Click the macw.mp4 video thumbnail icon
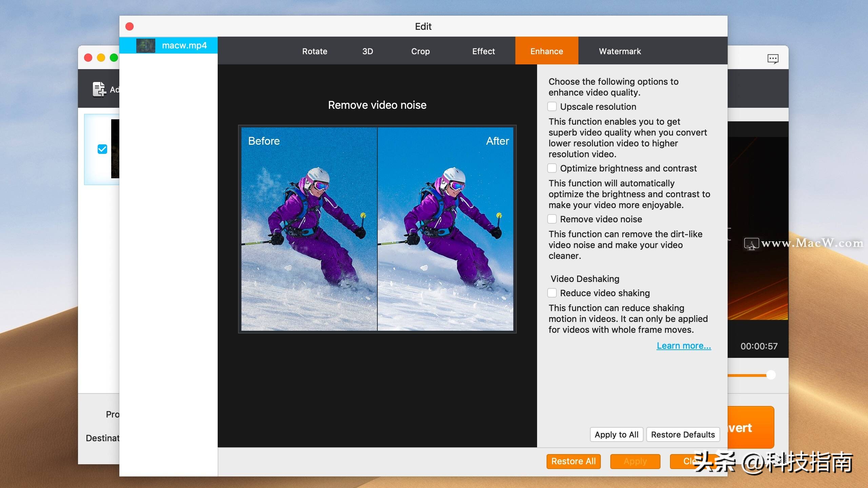Image resolution: width=868 pixels, height=488 pixels. tap(145, 45)
